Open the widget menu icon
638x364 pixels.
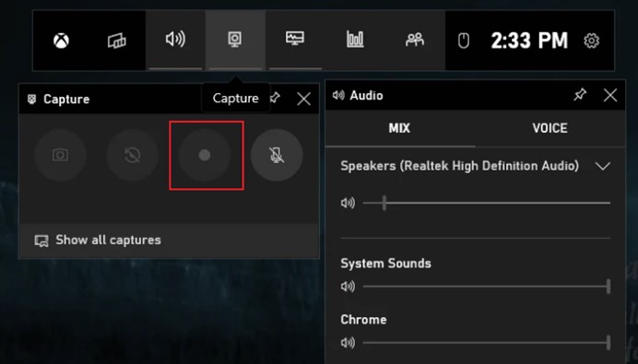click(x=117, y=41)
